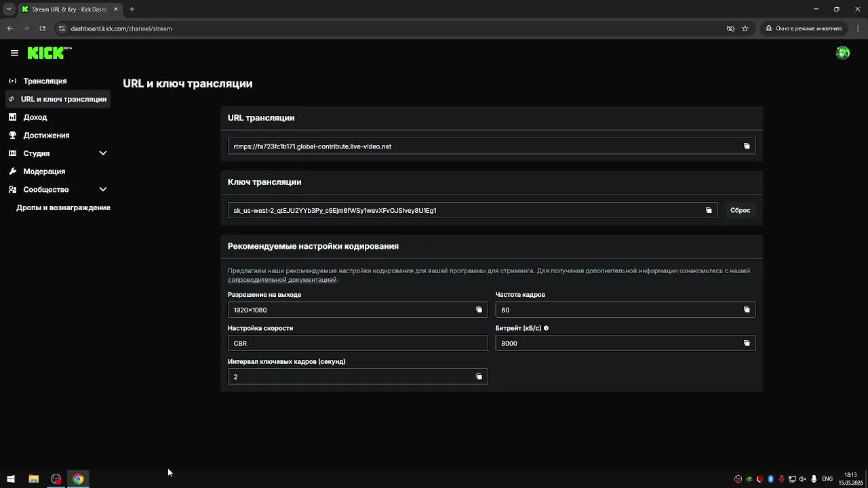Select Достижения in the sidebar
The width and height of the screenshot is (868, 488).
point(46,136)
